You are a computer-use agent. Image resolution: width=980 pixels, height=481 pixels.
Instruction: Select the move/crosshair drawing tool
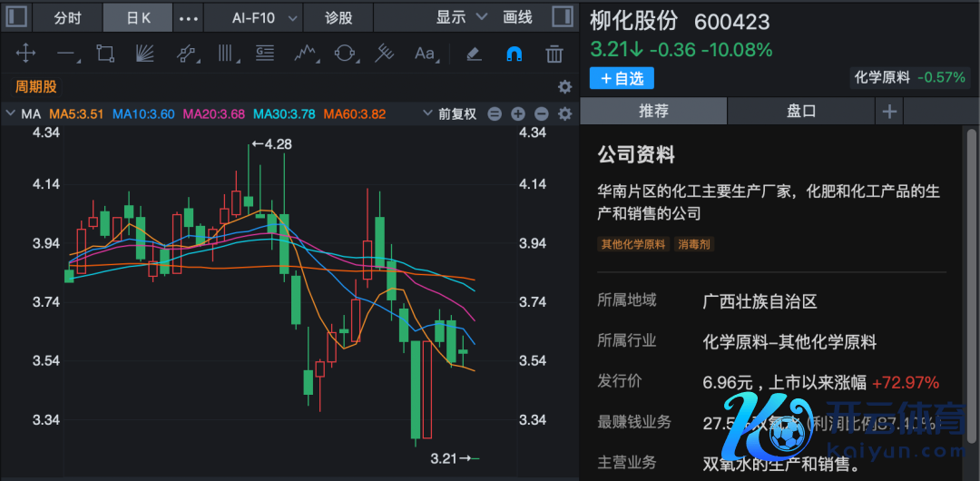[x=26, y=54]
